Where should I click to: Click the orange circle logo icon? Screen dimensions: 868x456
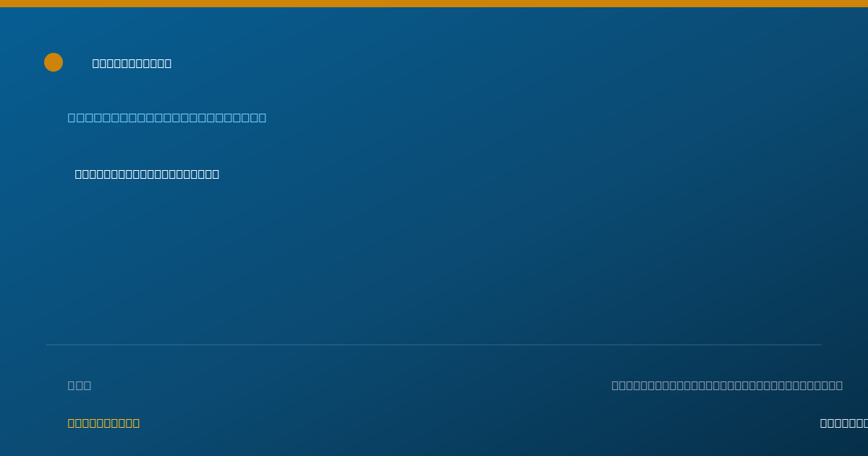click(x=54, y=62)
